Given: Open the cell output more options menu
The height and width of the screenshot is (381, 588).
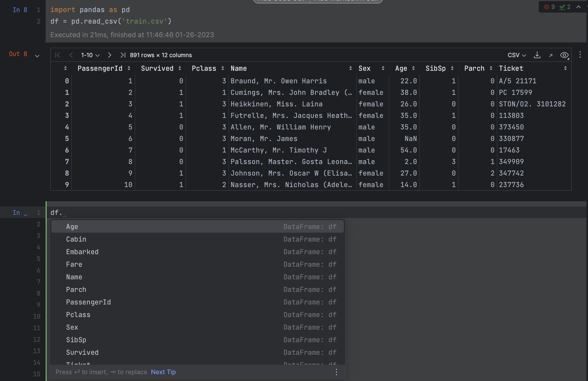Looking at the screenshot, I should point(580,55).
